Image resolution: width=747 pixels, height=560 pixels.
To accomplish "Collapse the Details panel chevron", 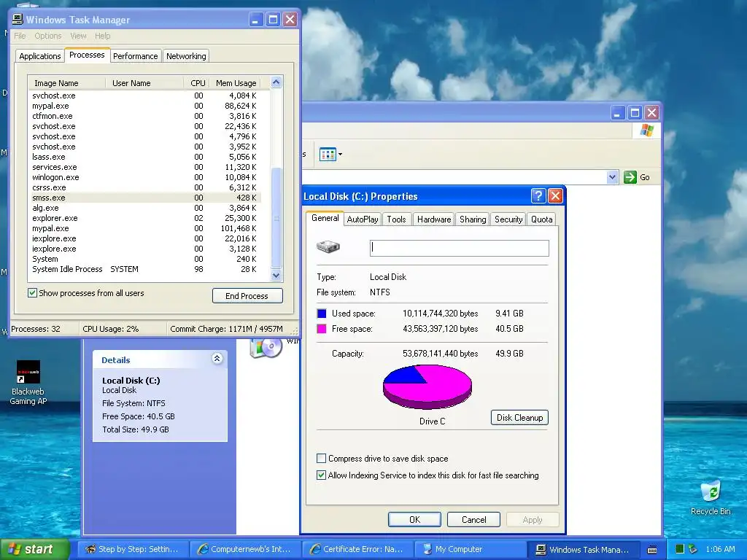I will (x=217, y=359).
